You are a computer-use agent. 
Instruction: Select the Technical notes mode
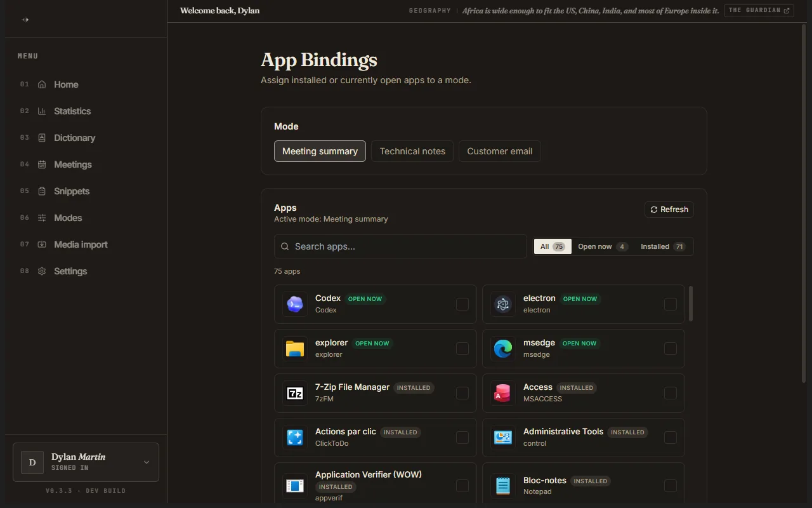click(x=412, y=151)
